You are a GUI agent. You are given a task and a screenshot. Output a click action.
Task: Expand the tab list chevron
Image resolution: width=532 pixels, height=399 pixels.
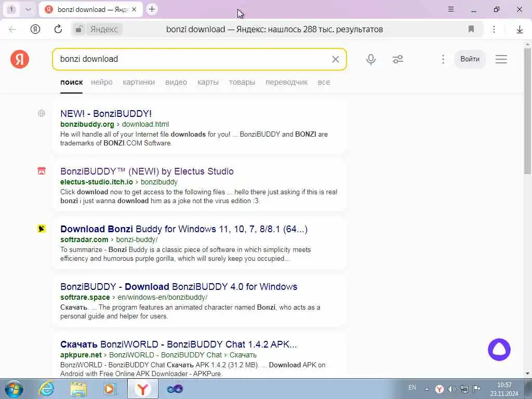(29, 9)
